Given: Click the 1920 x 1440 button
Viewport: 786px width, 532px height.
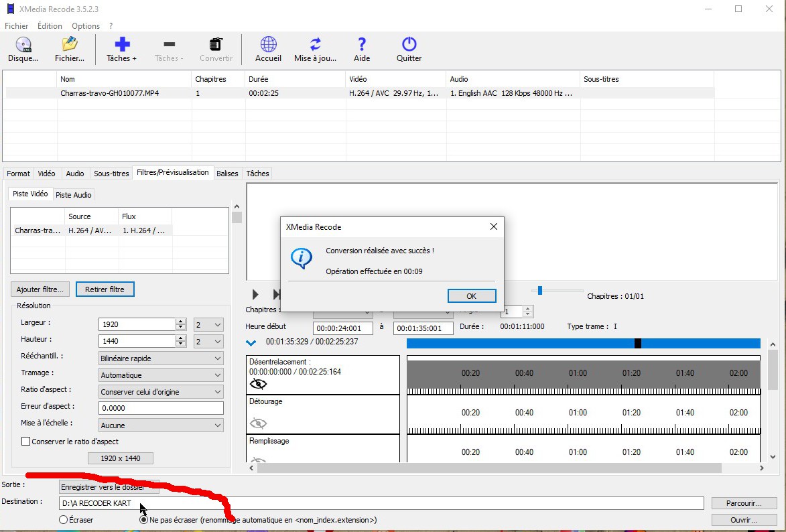Looking at the screenshot, I should (121, 458).
